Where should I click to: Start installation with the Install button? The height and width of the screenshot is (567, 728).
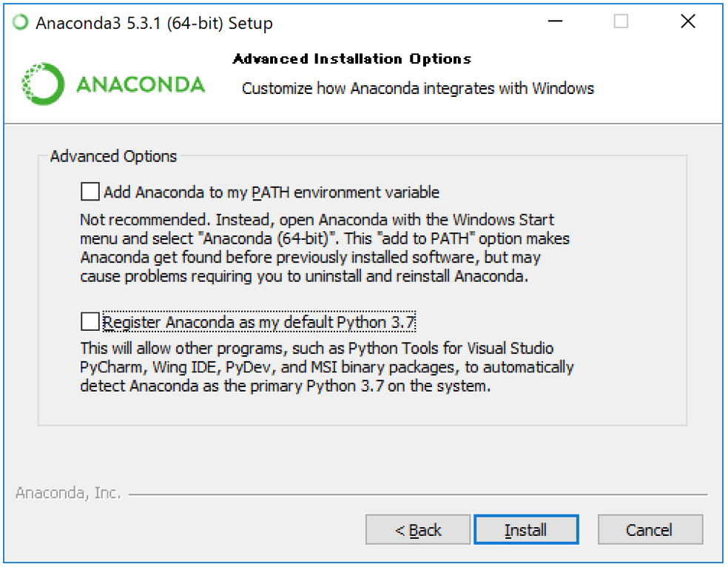coord(526,530)
